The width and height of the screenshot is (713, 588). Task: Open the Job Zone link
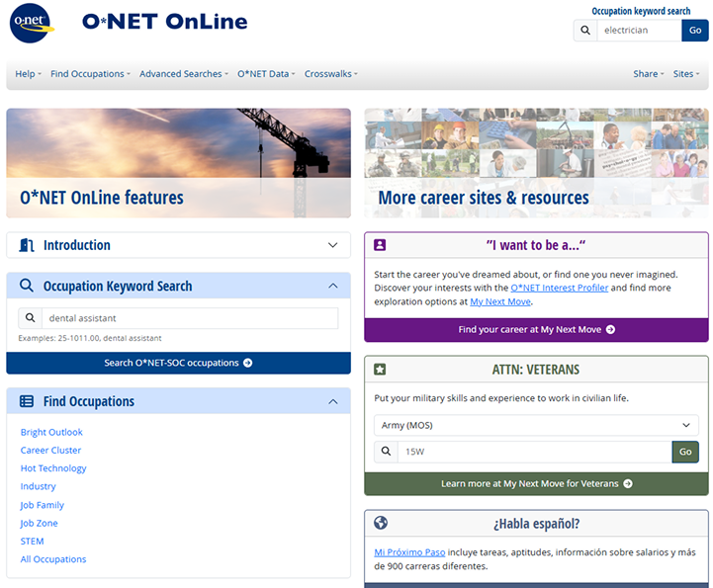40,523
